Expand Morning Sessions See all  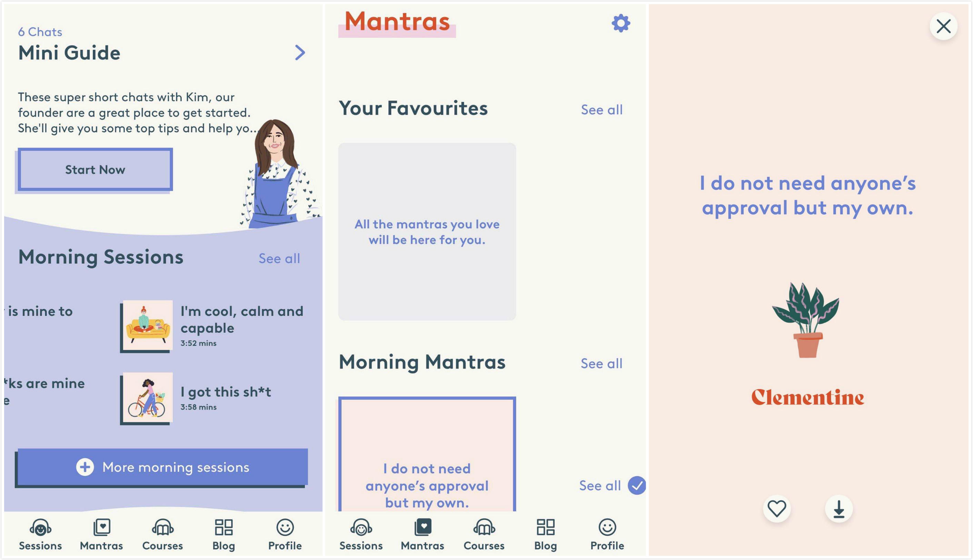[279, 257]
